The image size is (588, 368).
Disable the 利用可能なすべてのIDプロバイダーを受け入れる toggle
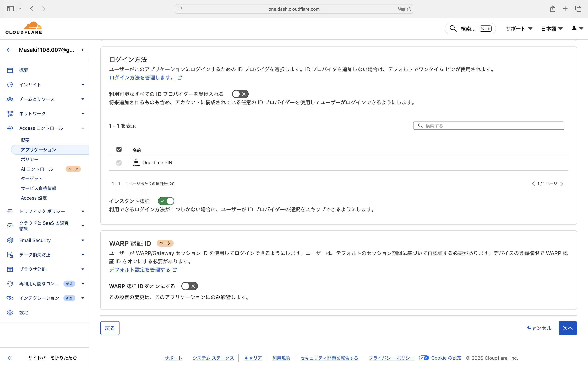point(240,94)
